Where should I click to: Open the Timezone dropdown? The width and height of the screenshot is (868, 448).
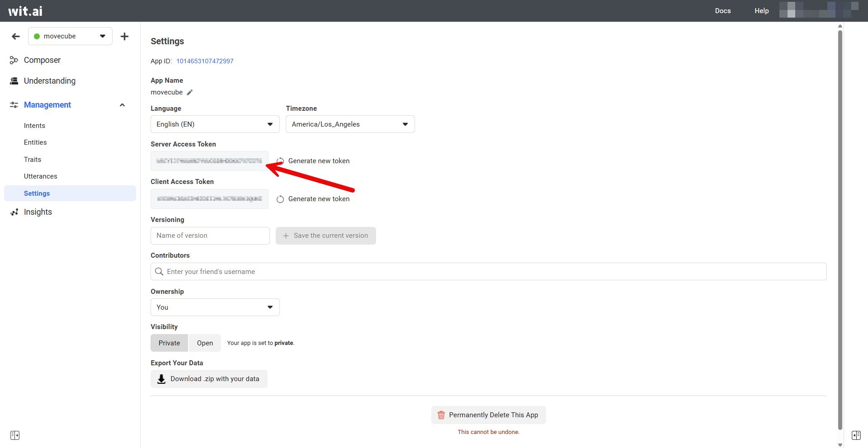tap(350, 124)
